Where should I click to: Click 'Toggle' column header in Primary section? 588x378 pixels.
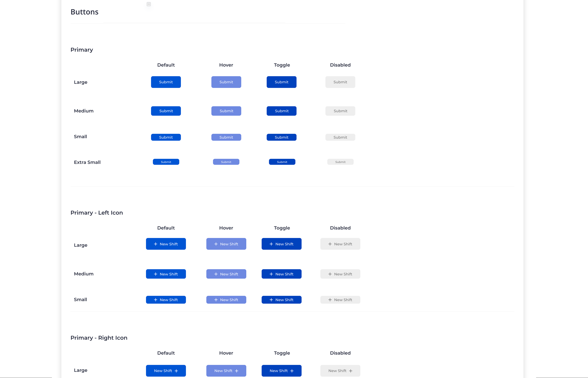(x=282, y=65)
